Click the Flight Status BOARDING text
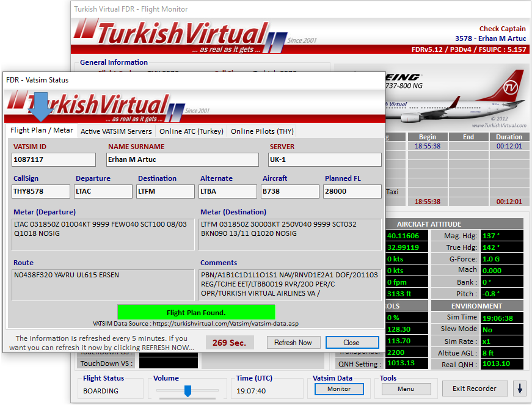 [101, 391]
